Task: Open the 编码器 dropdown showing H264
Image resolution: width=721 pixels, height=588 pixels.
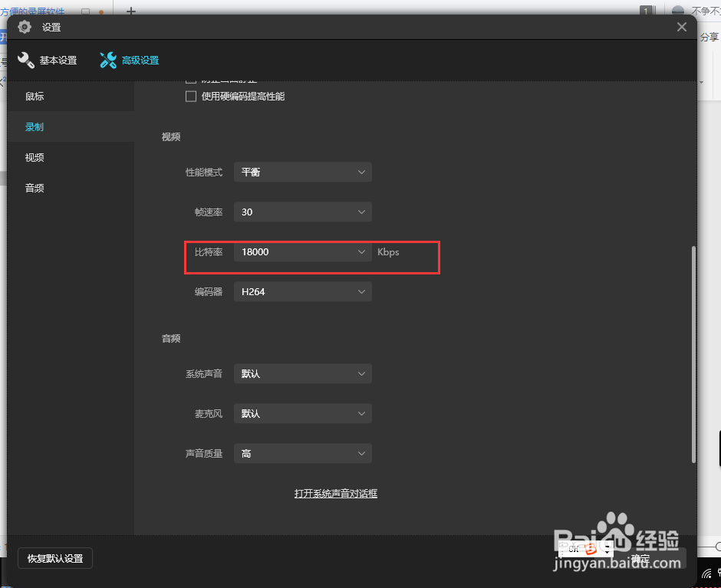Action: [302, 291]
